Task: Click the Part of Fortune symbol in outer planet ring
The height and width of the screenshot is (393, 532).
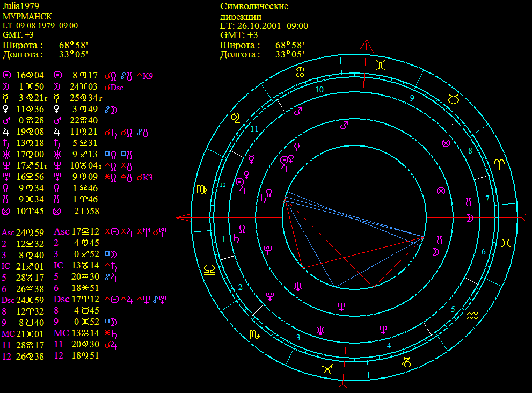Action: coord(446,143)
